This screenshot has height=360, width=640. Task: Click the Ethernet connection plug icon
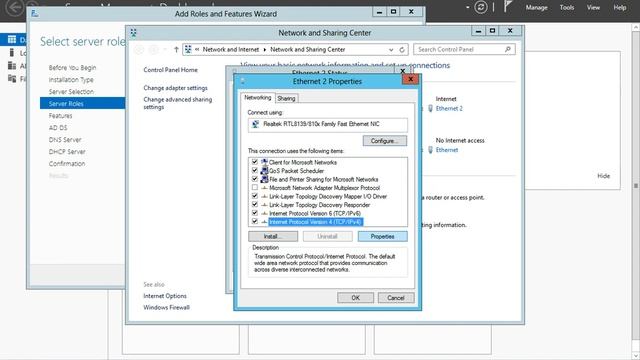point(430,150)
